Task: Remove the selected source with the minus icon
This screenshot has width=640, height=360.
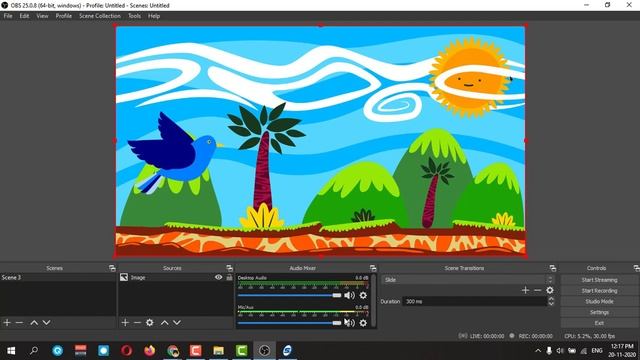Action: tap(137, 322)
